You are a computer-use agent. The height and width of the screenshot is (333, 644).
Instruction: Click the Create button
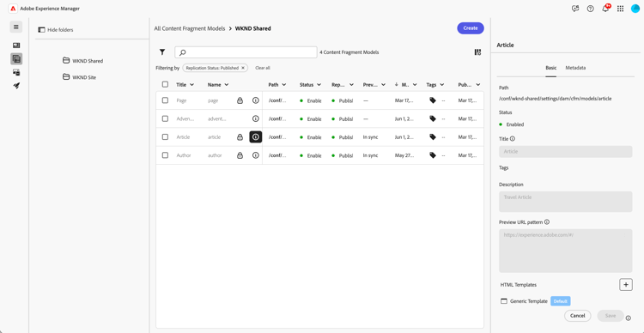tap(471, 28)
